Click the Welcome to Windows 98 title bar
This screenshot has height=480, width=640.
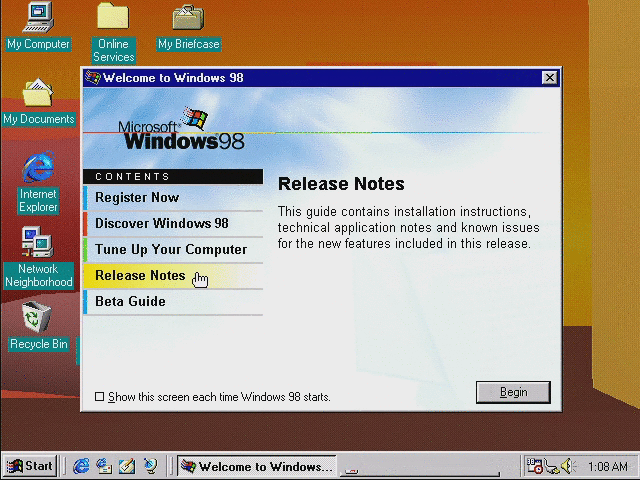coord(321,78)
